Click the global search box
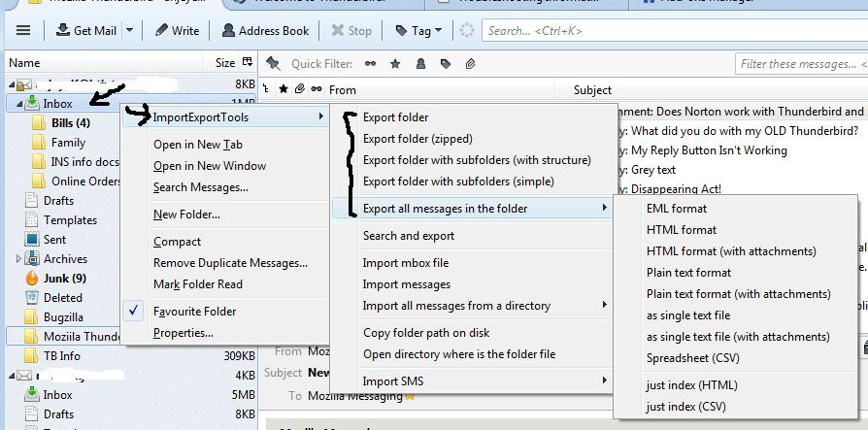Image resolution: width=868 pixels, height=430 pixels. pyautogui.click(x=675, y=31)
